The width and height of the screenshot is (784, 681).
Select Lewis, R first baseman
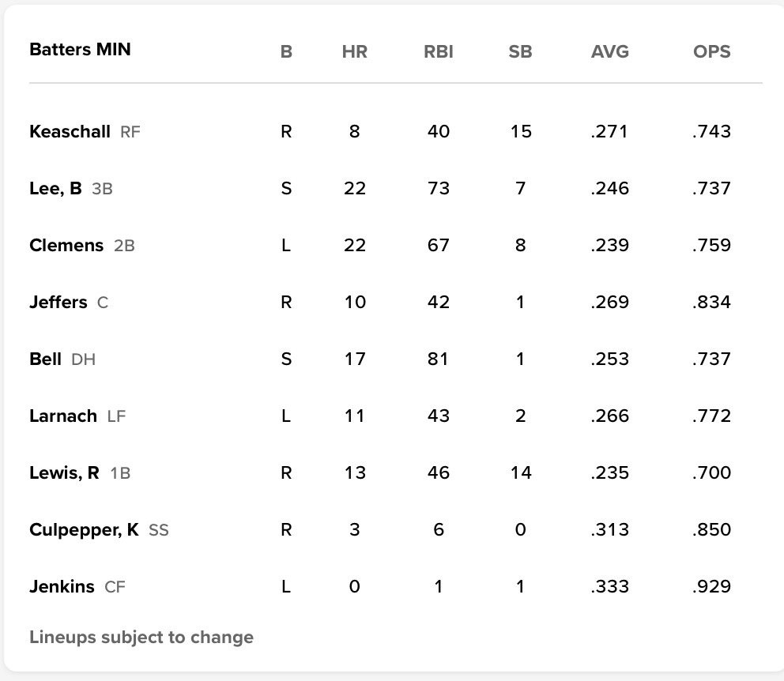point(65,472)
